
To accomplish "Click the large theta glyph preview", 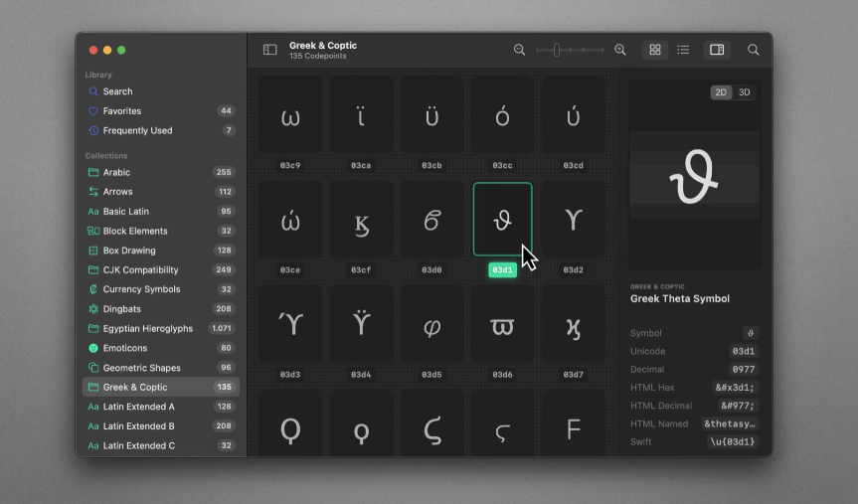I will pos(693,176).
